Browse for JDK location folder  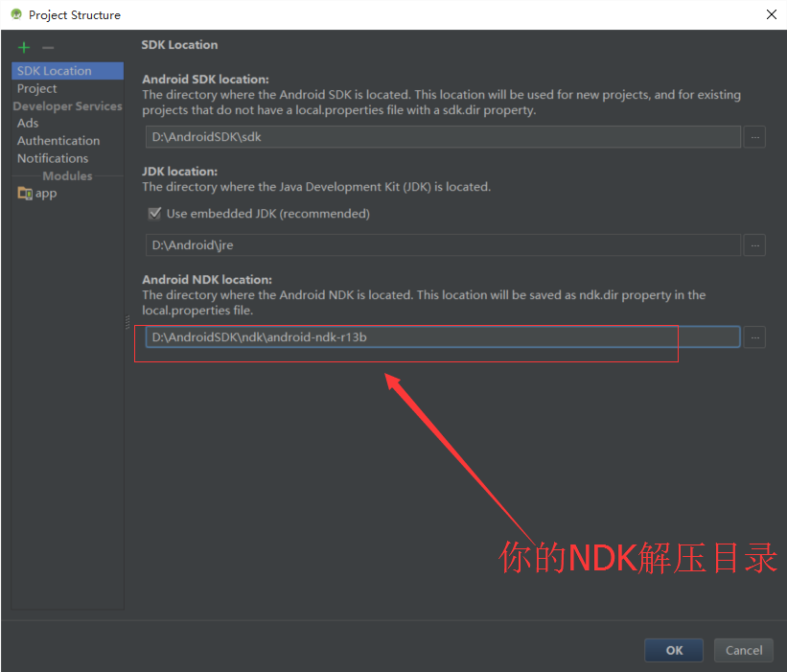754,245
